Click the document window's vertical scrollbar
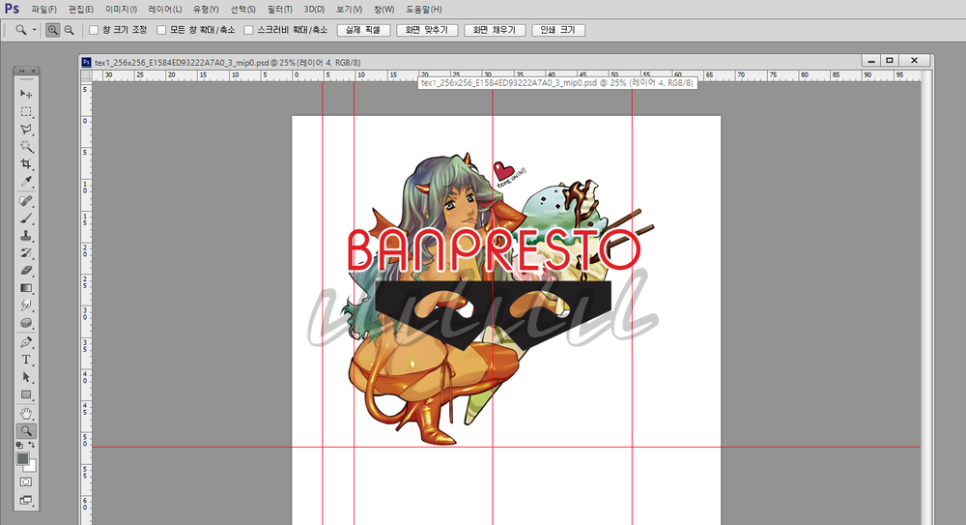Screen dimensions: 966x525 click(927, 297)
